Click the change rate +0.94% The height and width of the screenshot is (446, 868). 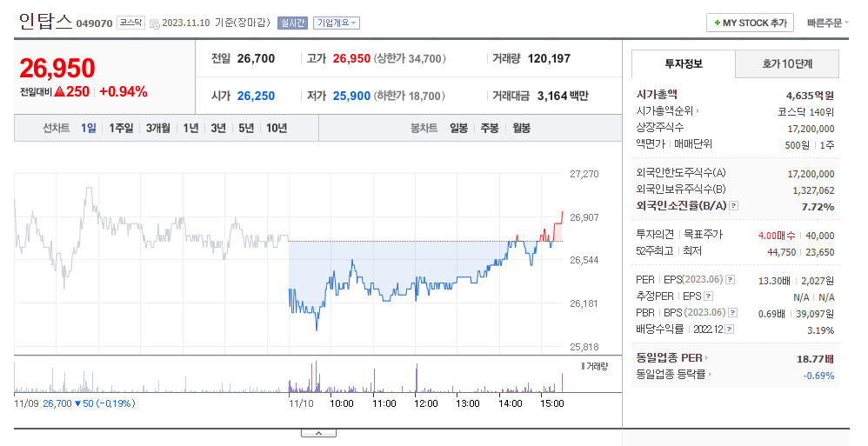[123, 92]
